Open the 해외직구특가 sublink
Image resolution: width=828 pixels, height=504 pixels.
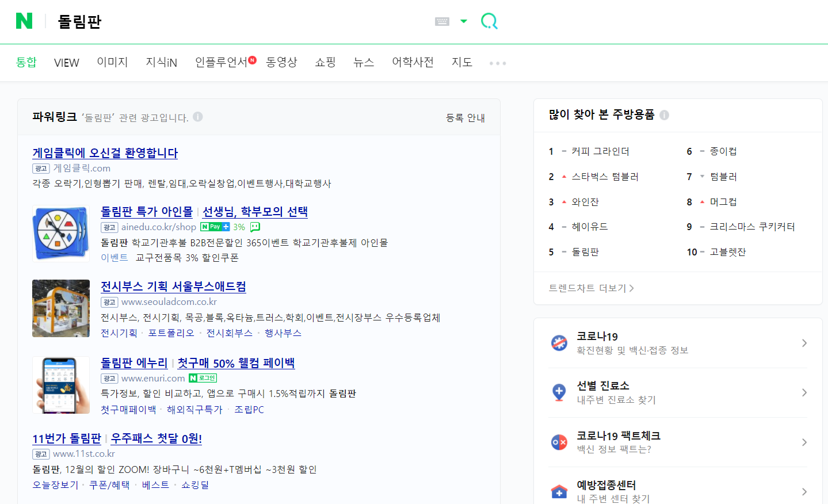pyautogui.click(x=194, y=410)
